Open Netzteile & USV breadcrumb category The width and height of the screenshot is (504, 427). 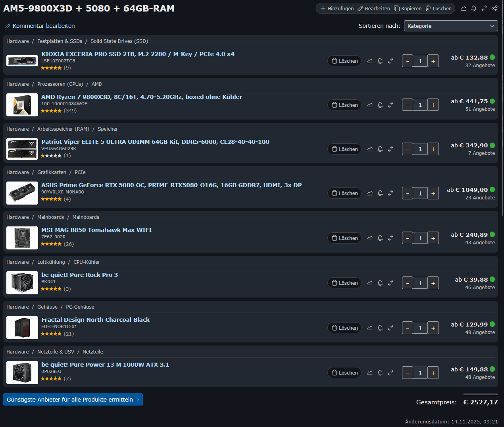point(56,352)
